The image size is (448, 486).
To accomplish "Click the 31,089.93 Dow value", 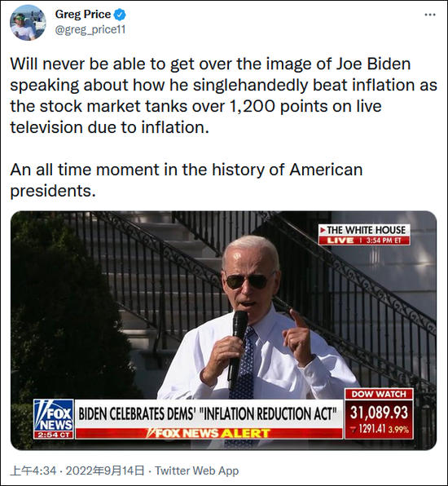I will tap(380, 413).
